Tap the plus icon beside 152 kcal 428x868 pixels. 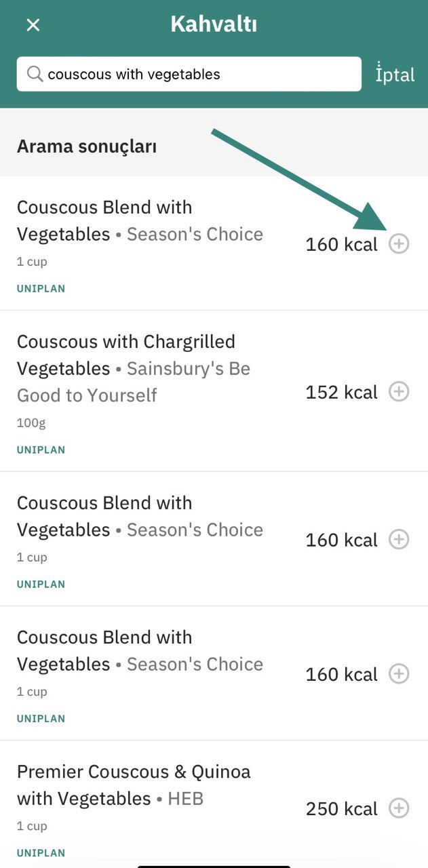pos(399,391)
